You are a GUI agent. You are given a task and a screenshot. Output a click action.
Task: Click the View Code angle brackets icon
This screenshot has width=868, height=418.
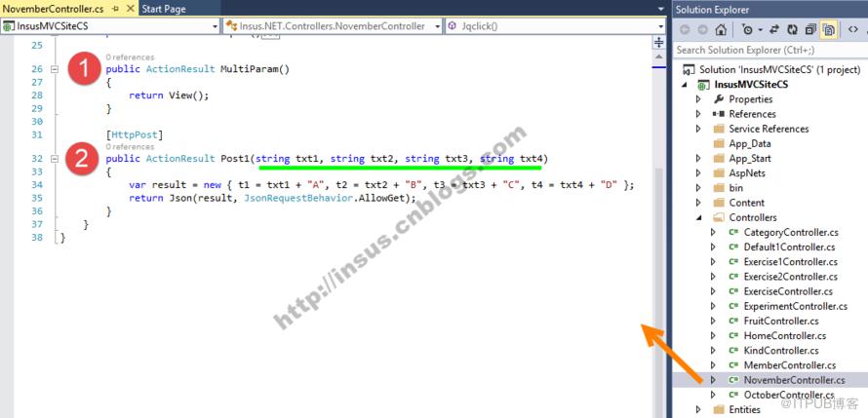[x=853, y=29]
